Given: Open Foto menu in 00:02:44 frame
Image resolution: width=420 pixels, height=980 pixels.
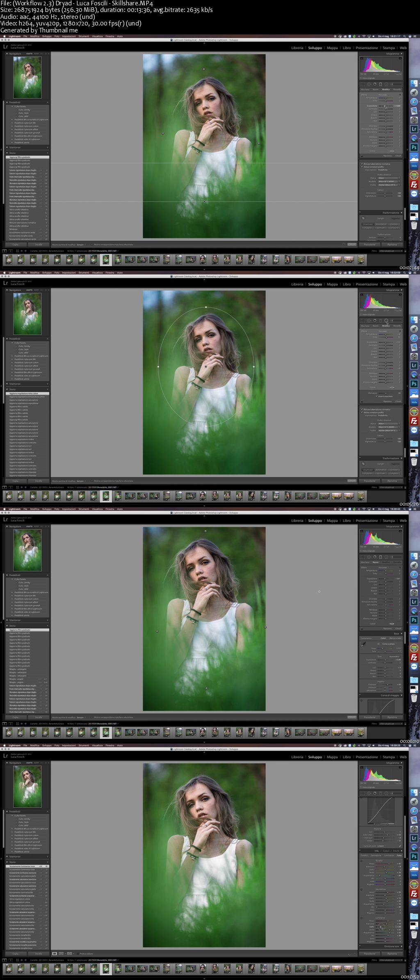Looking at the screenshot, I should click(57, 37).
